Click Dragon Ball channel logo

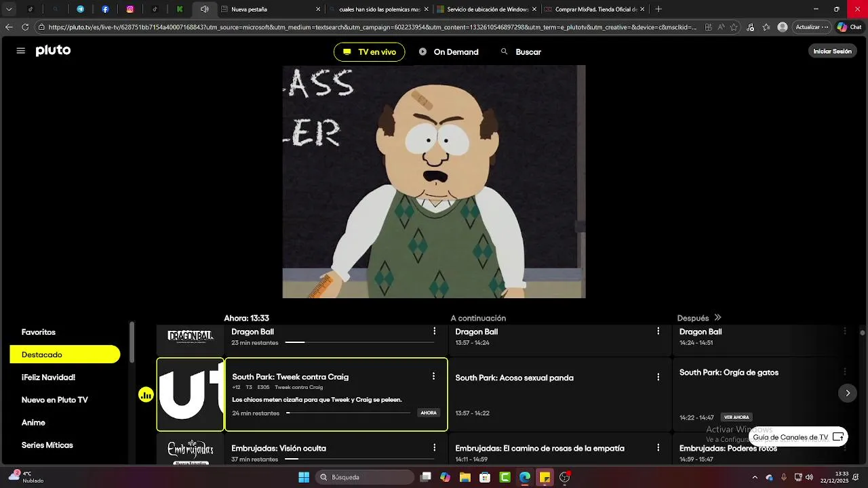tap(191, 336)
